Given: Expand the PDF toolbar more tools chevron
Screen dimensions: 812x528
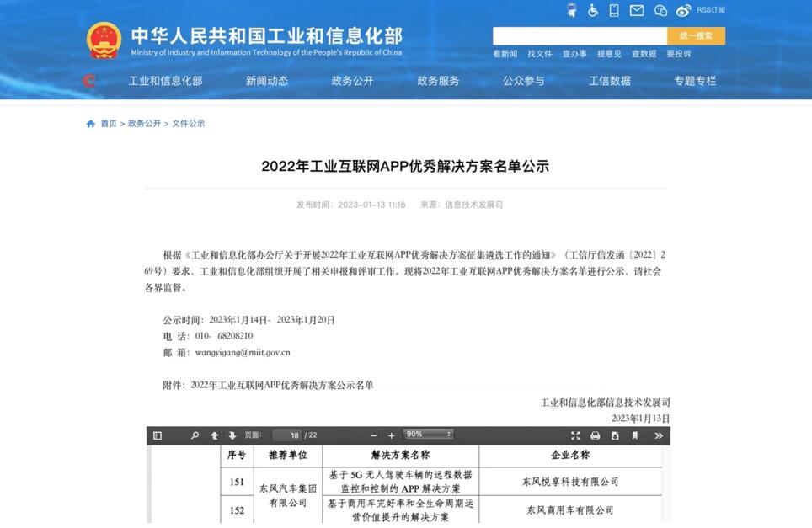Looking at the screenshot, I should [x=659, y=435].
